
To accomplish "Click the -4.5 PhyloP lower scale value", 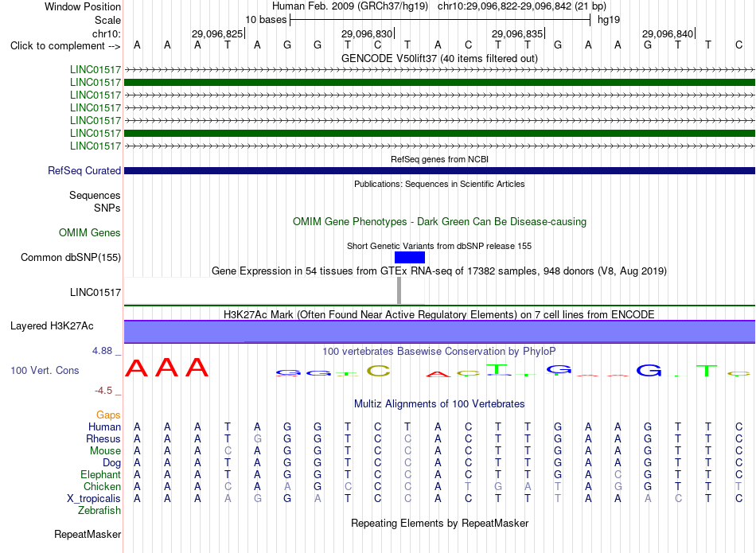I will (x=103, y=391).
